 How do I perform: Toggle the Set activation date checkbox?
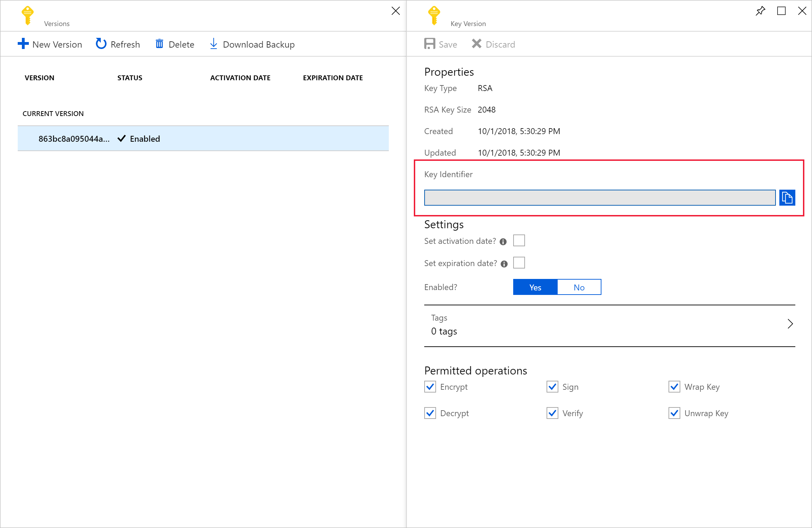tap(520, 241)
